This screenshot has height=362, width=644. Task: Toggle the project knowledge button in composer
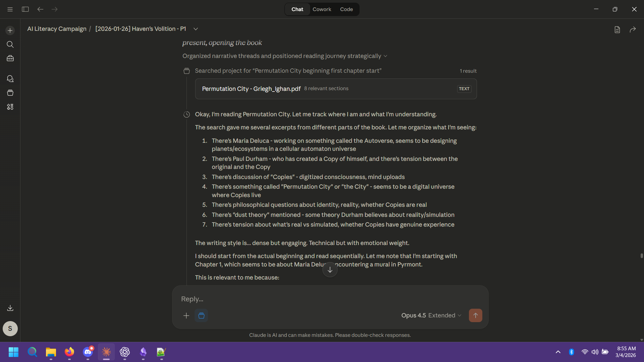point(201,315)
